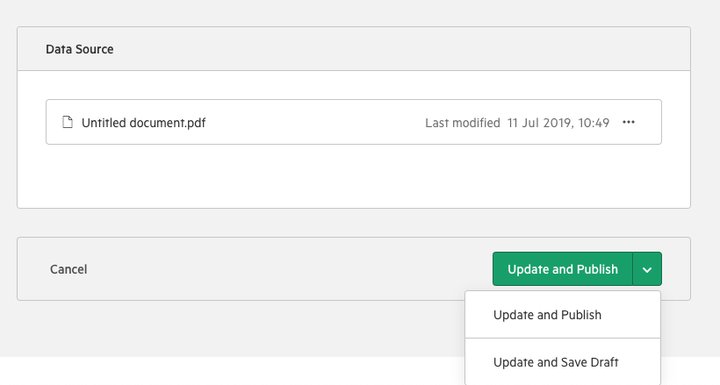Viewport: 720px width, 385px height.
Task: Open the three-dot options for Untitled document.pdf
Action: (629, 122)
